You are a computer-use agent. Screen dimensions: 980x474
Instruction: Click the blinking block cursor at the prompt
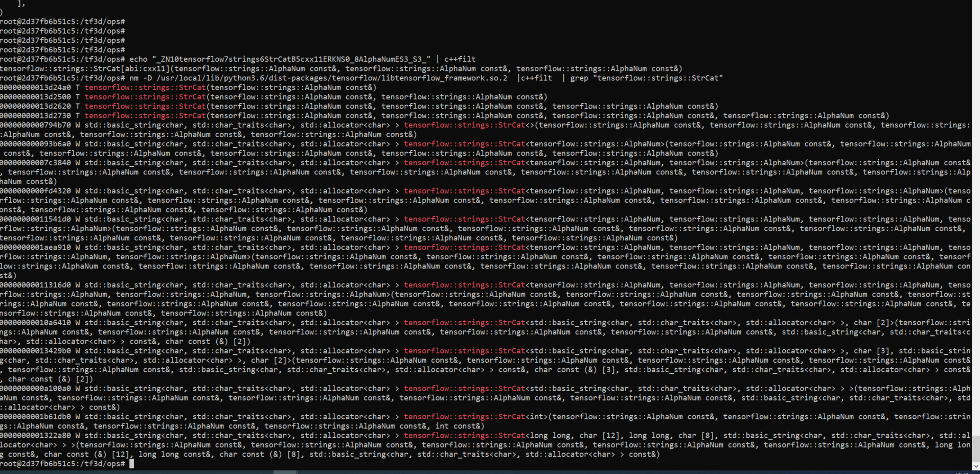[x=131, y=464]
